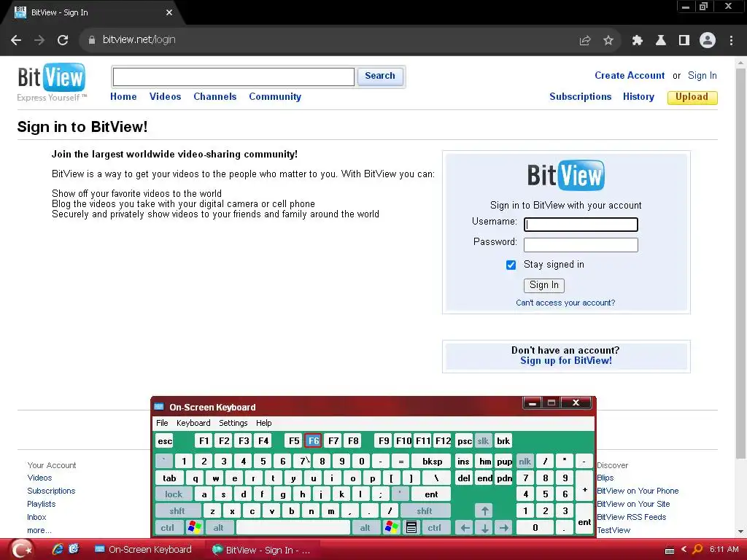This screenshot has height=560, width=747.
Task: Click the browser forward arrow
Action: click(39, 40)
